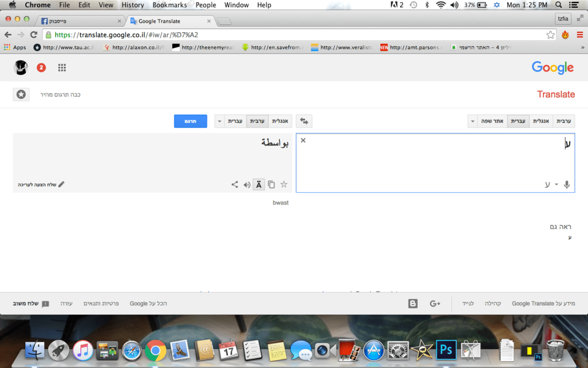
Task: Click the Wi-Fi status icon
Action: click(x=440, y=5)
